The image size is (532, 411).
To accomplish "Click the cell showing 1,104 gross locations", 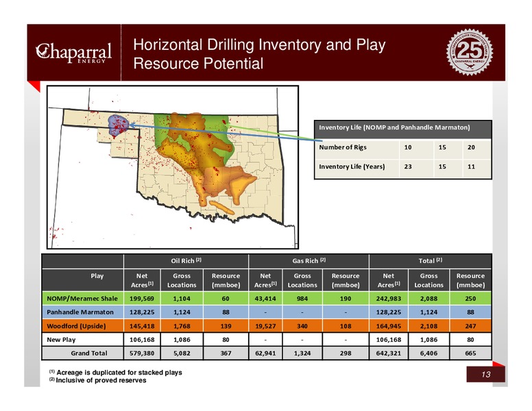I will coord(182,299).
